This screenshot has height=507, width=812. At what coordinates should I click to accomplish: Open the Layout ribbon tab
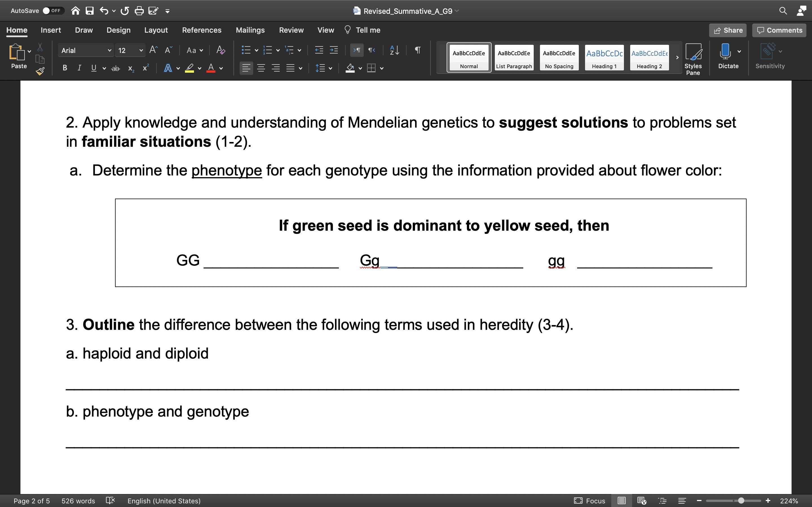(x=156, y=30)
